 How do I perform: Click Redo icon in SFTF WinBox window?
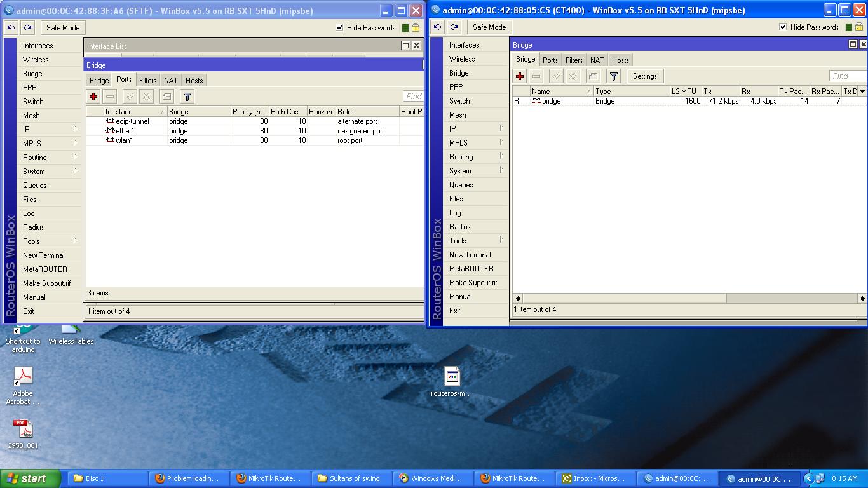click(x=27, y=27)
